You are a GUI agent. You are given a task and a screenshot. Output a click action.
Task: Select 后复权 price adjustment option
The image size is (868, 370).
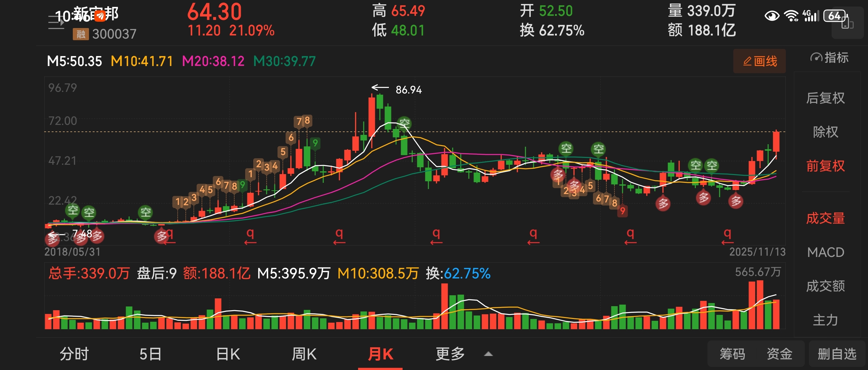point(825,98)
